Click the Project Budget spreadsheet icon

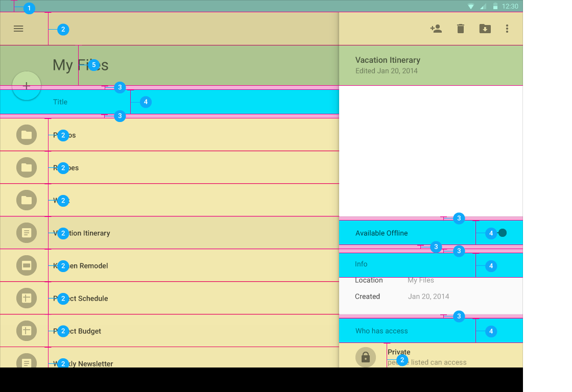coord(27,331)
